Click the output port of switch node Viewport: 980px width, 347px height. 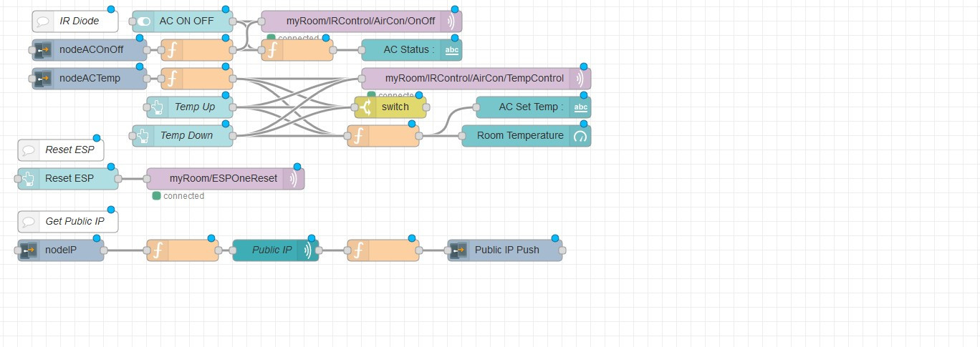click(x=426, y=107)
